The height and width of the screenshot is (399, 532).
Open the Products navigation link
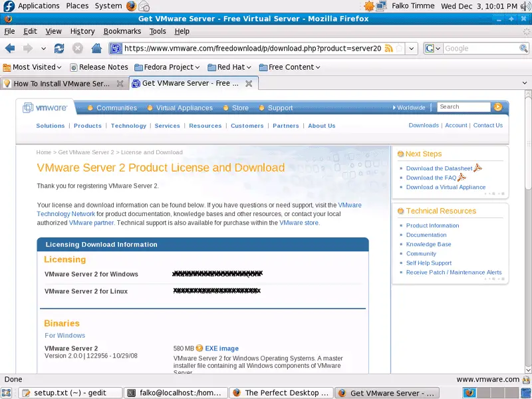tap(88, 126)
